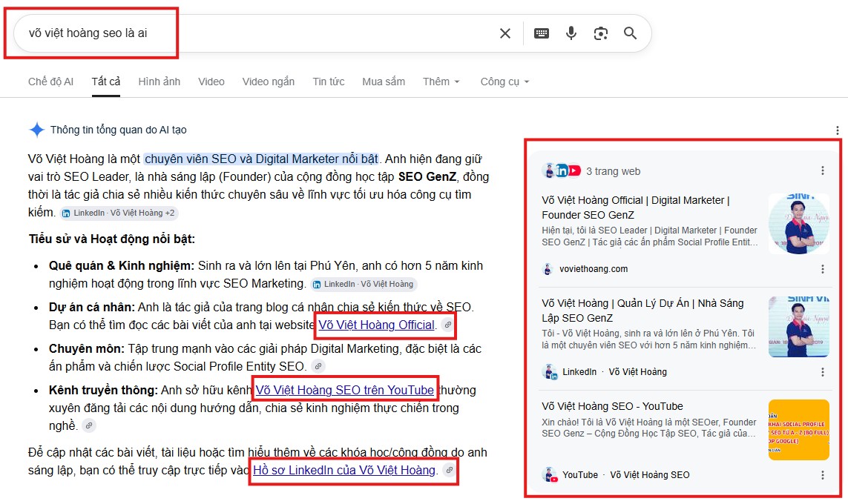Switch to Video ngắn tab
Viewport: 848px width, 504px height.
click(269, 82)
